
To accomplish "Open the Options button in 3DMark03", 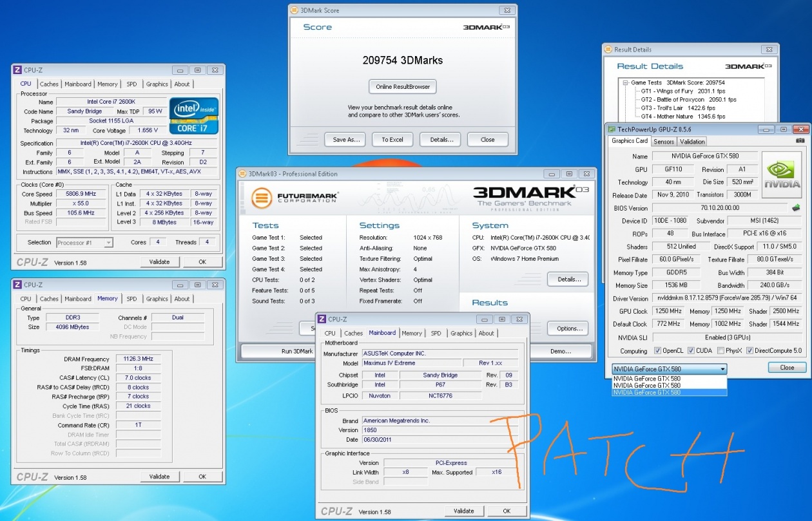I will click(x=568, y=328).
